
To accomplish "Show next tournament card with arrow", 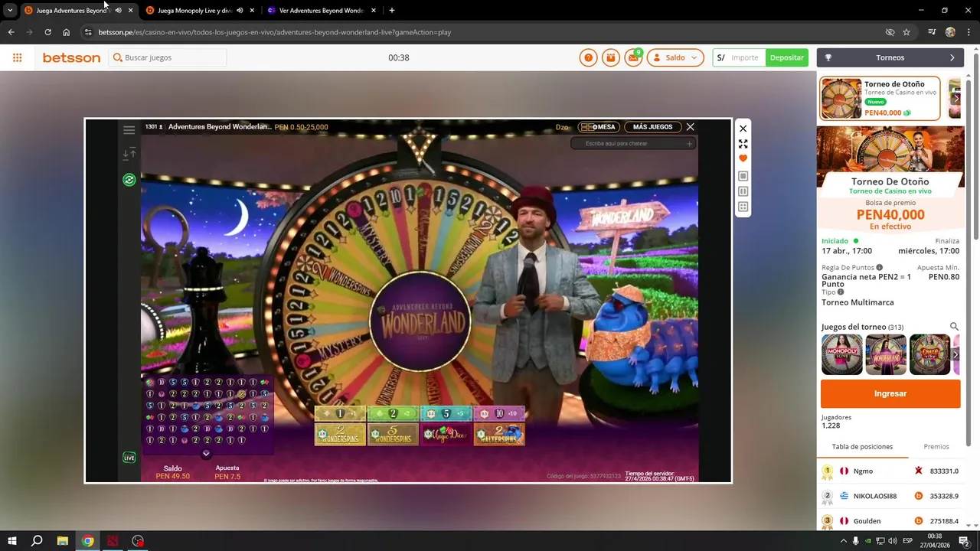I will [955, 98].
